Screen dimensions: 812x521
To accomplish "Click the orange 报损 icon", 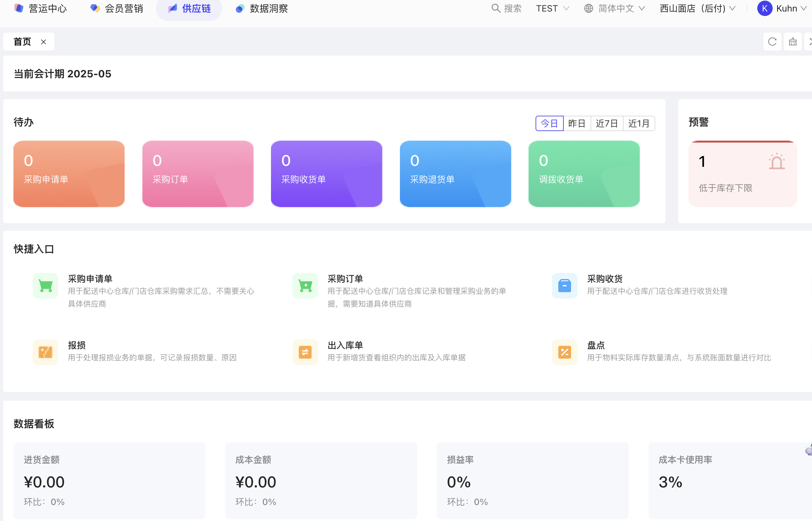I will coord(45,352).
